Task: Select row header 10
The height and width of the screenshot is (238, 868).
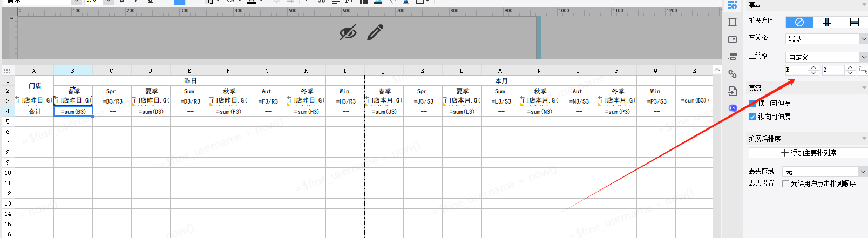Action: (8, 173)
